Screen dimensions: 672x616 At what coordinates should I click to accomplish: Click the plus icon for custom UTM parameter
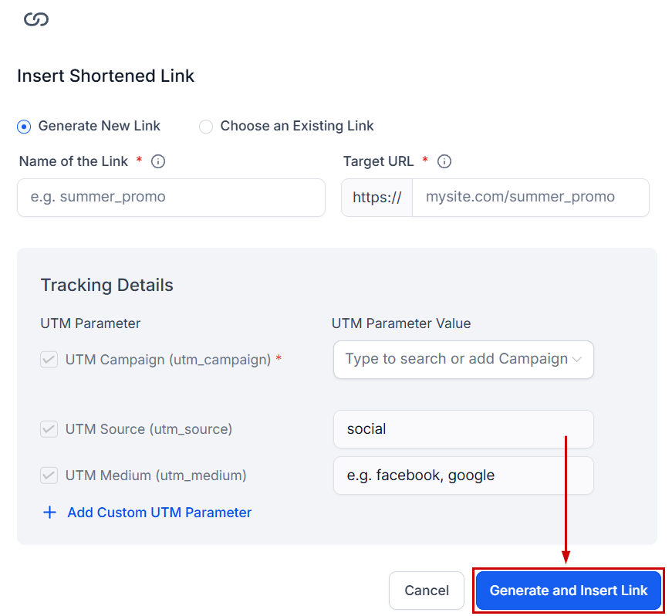click(x=49, y=513)
